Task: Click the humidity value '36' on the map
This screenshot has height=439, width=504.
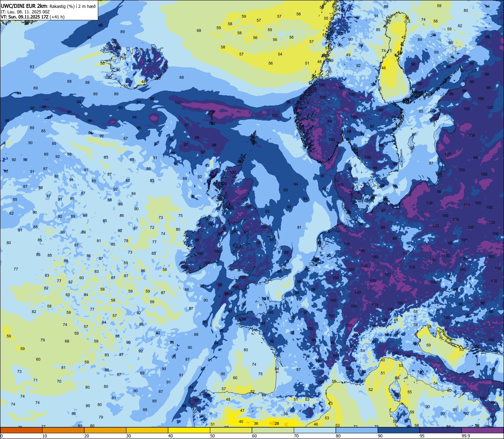Action: (x=256, y=423)
